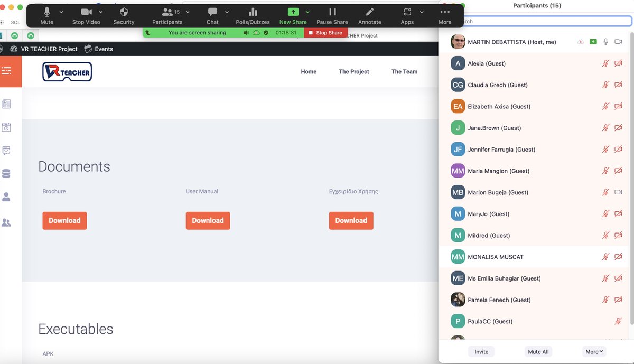Open the news sidebar icon
The width and height of the screenshot is (634, 364).
(x=6, y=104)
